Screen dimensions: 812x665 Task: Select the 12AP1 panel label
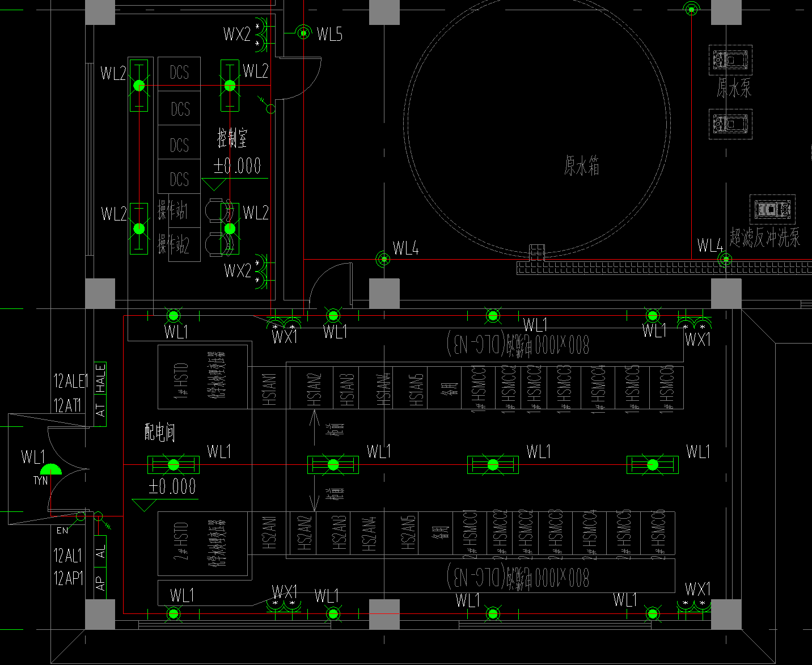(x=68, y=578)
